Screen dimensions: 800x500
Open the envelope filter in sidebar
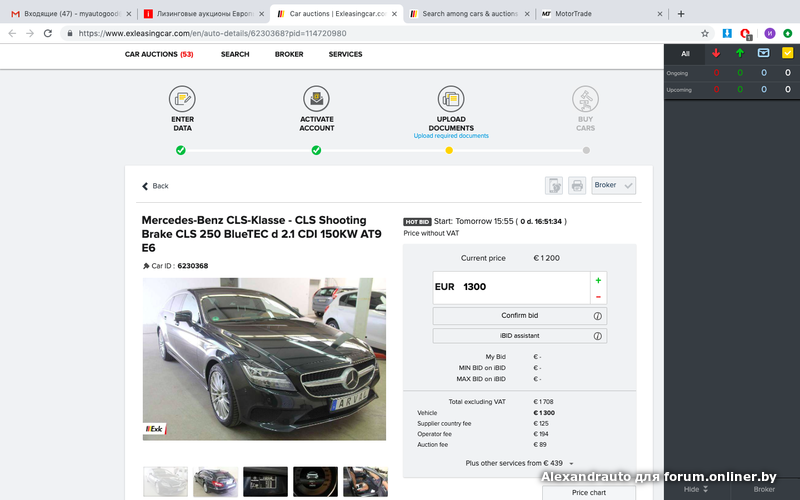click(764, 53)
